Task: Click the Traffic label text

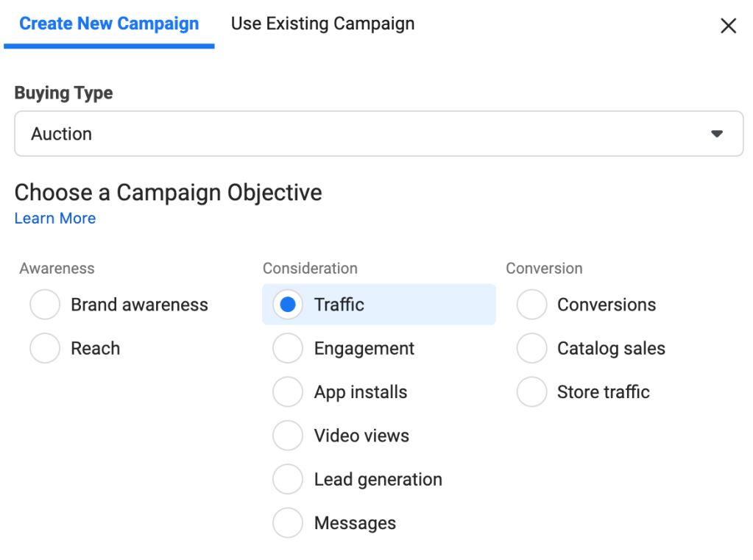Action: (339, 305)
